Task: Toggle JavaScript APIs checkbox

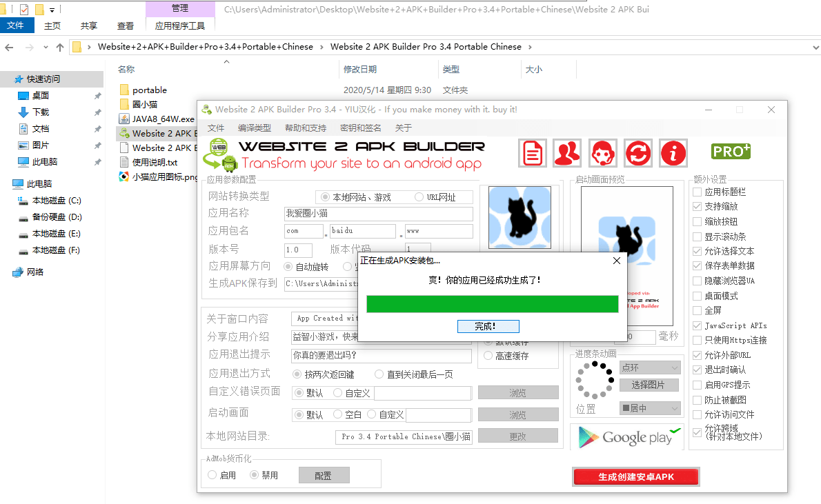Action: tap(697, 325)
